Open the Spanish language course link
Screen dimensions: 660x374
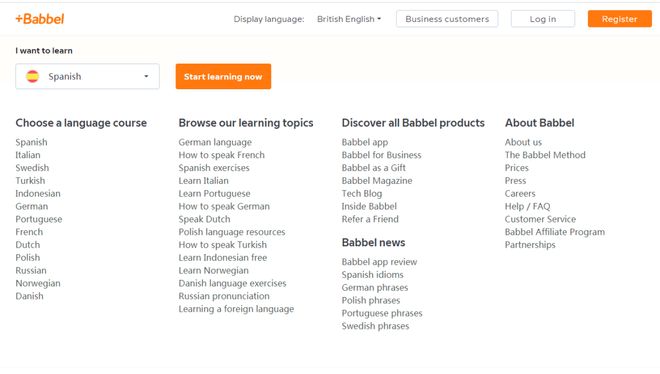(x=32, y=142)
